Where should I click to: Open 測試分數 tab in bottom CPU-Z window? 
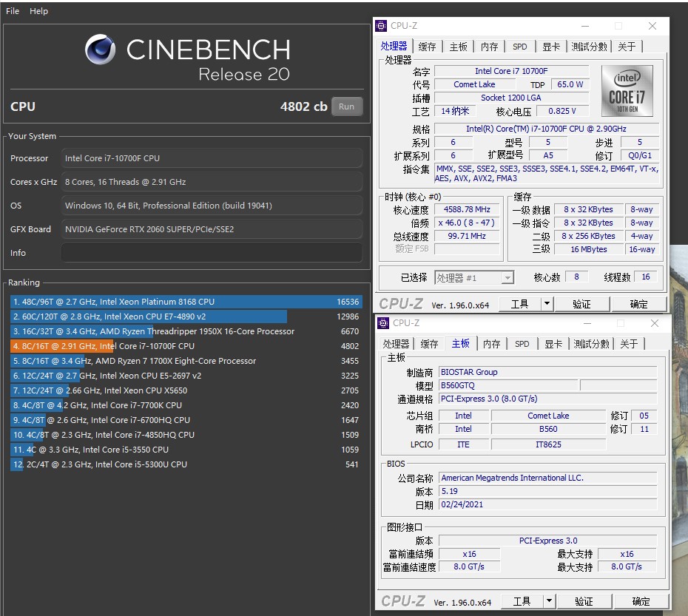click(x=592, y=344)
